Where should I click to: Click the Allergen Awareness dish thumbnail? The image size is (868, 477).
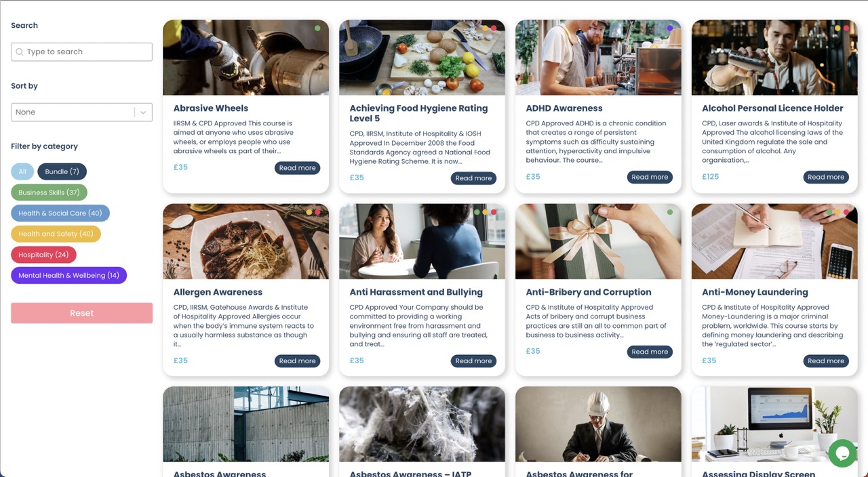(245, 242)
